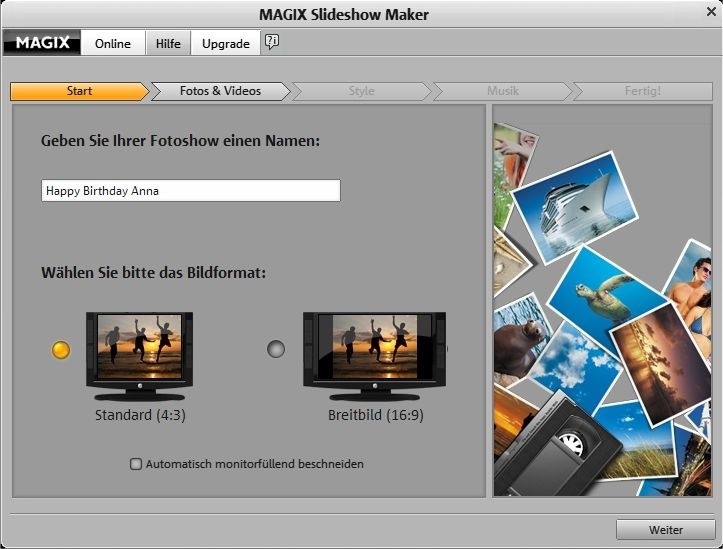Viewport: 723px width, 549px height.
Task: Click the Breitbild 16:9 monitor image
Action: [374, 356]
